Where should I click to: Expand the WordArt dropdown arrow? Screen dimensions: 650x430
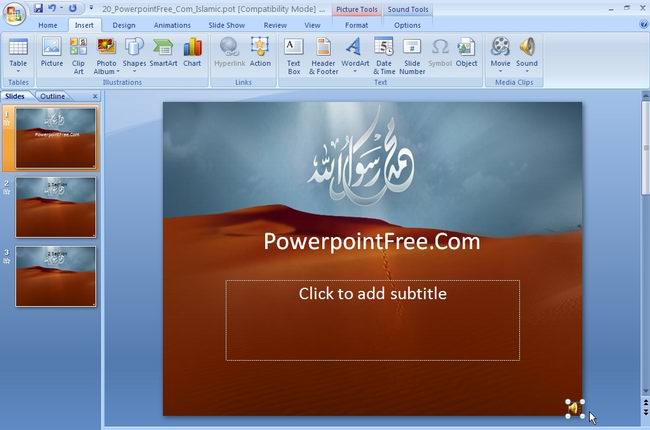pos(355,71)
